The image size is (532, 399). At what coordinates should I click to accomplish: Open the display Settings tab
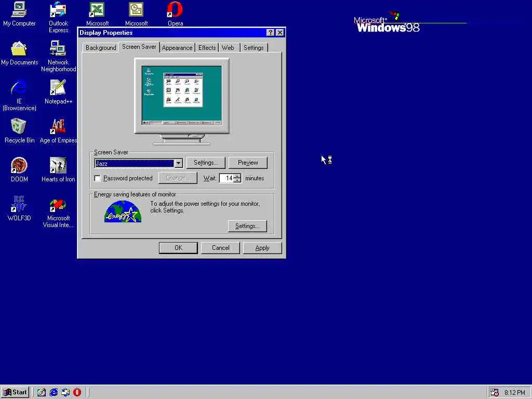(x=254, y=48)
